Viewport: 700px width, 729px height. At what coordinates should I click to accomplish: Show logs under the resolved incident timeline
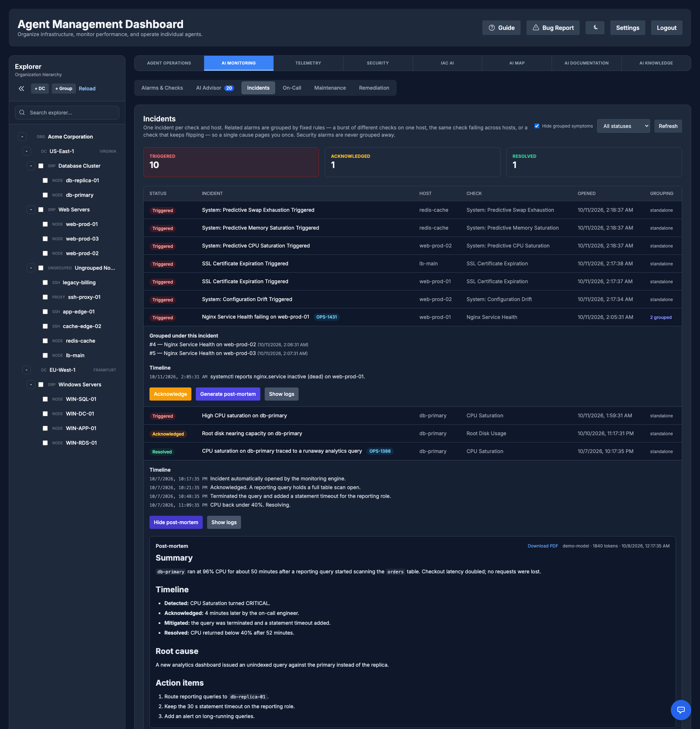[224, 522]
